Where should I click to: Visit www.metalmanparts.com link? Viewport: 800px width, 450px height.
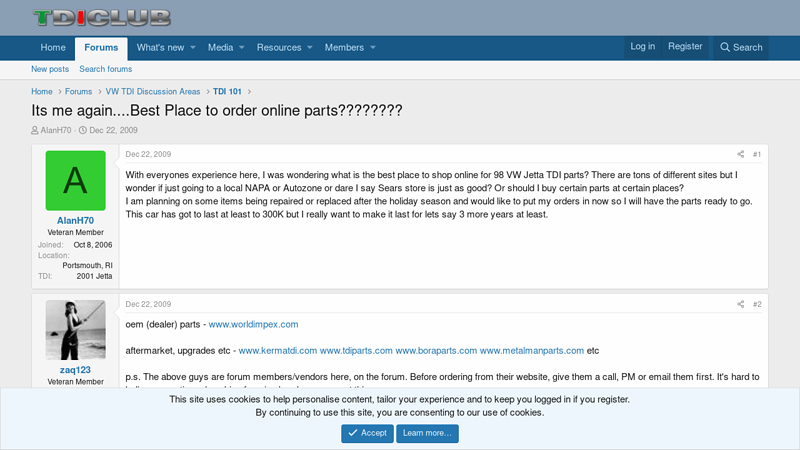[x=532, y=351]
